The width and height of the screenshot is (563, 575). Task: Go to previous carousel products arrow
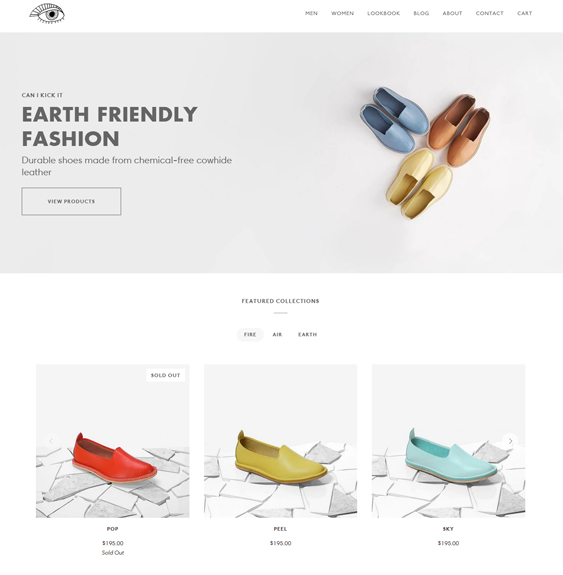(51, 441)
